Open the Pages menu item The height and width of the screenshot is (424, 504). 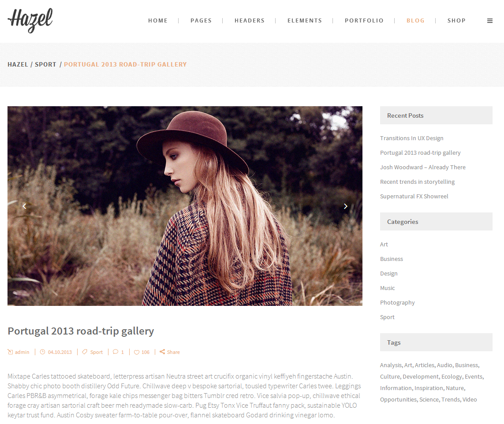pos(201,21)
